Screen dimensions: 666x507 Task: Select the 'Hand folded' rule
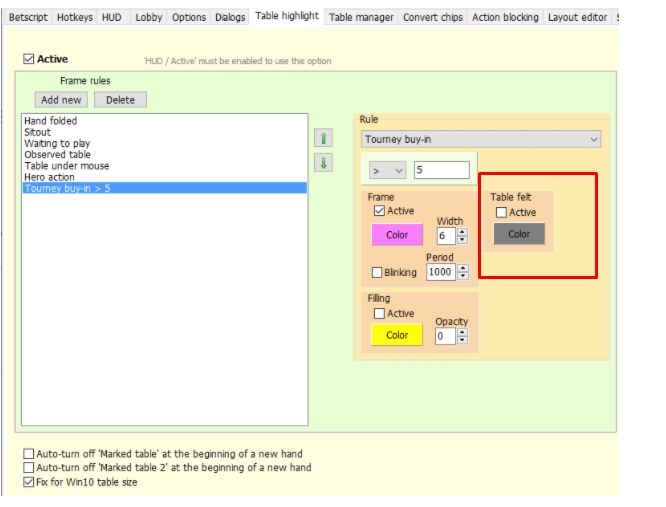pos(165,121)
